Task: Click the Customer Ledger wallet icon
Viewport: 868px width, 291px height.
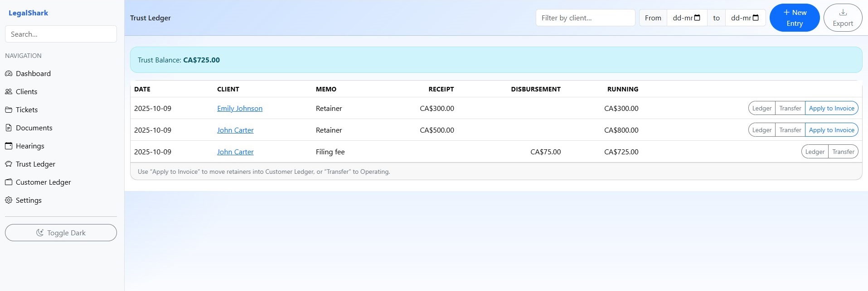Action: [9, 182]
